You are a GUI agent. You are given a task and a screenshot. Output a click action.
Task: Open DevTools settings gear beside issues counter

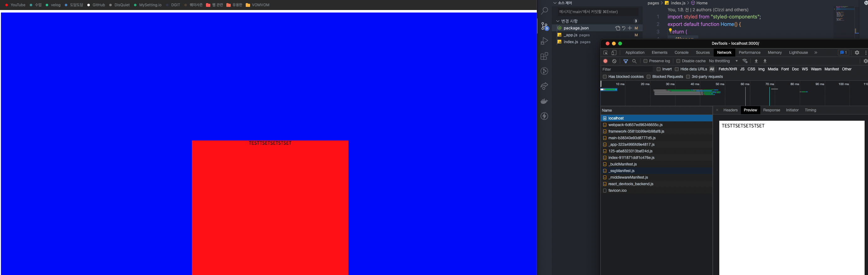857,53
